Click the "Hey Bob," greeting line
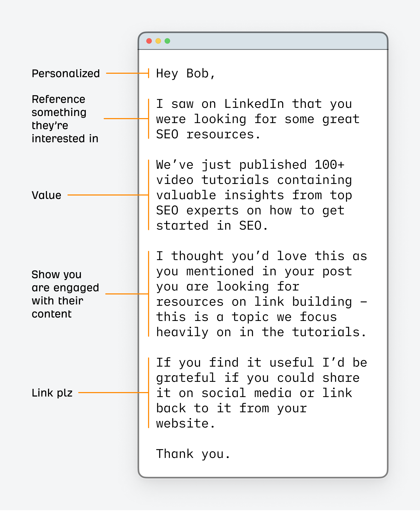 pos(186,73)
